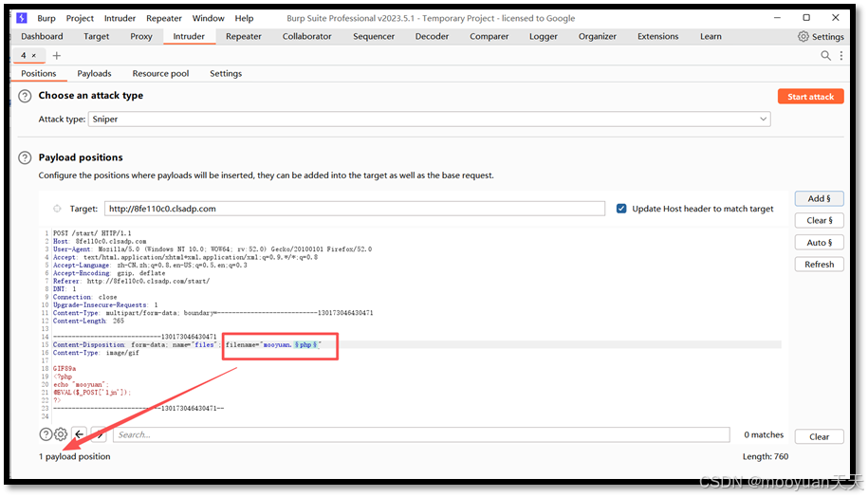The height and width of the screenshot is (497, 868).
Task: Open the three-dot options menu
Action: tap(841, 55)
